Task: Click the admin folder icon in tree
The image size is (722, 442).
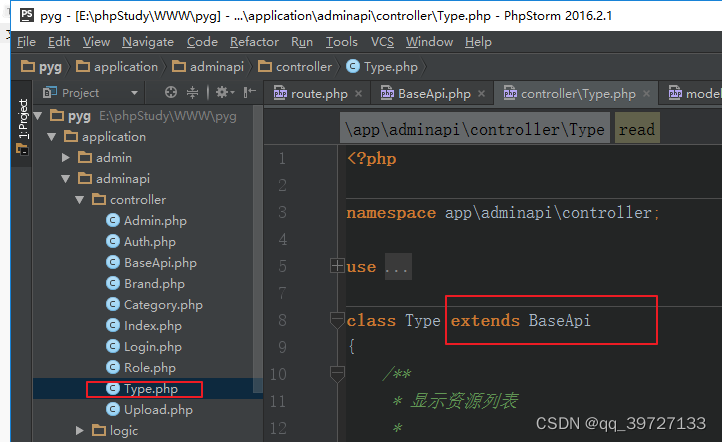Action: pos(85,157)
